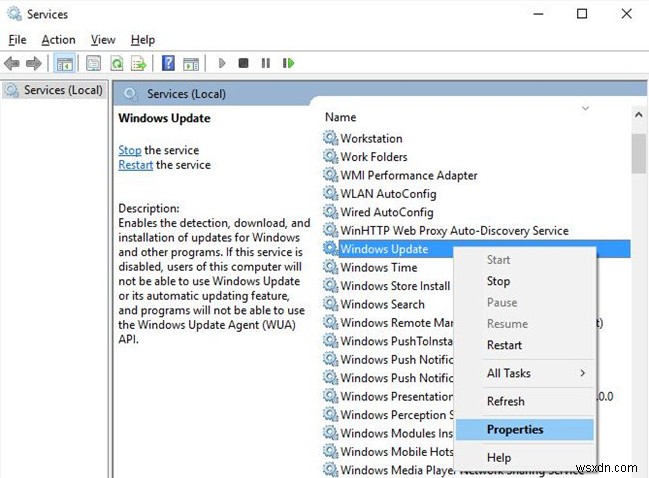Open the View menu
The image size is (649, 478).
(x=103, y=40)
